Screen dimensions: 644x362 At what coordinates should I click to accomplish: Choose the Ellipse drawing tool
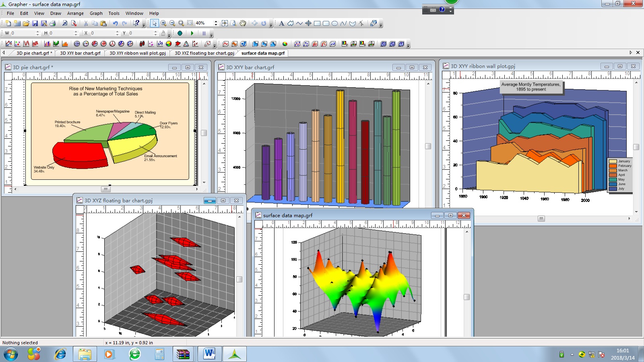[x=334, y=23]
